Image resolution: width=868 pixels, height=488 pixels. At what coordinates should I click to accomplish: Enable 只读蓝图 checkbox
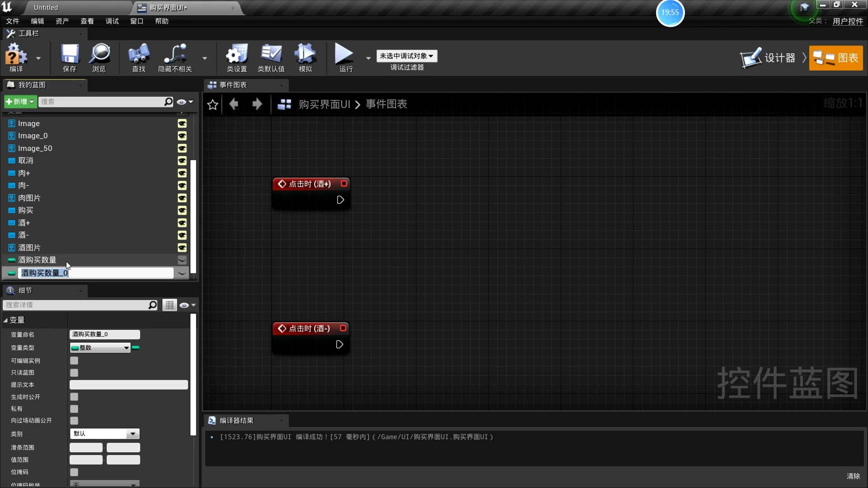click(x=74, y=372)
